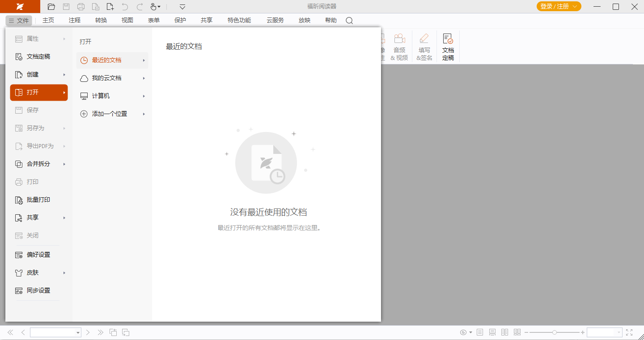Choose 文档定稿 in the file menu

(x=39, y=57)
